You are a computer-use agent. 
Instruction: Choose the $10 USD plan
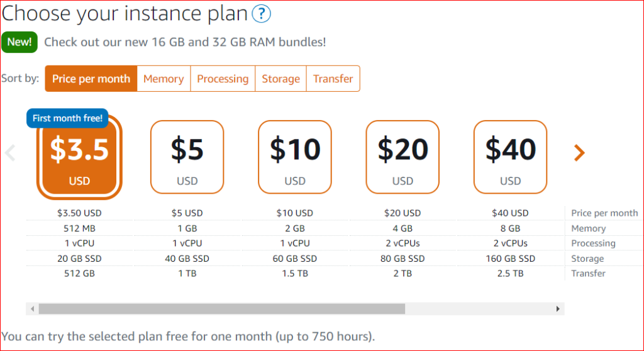pos(295,157)
